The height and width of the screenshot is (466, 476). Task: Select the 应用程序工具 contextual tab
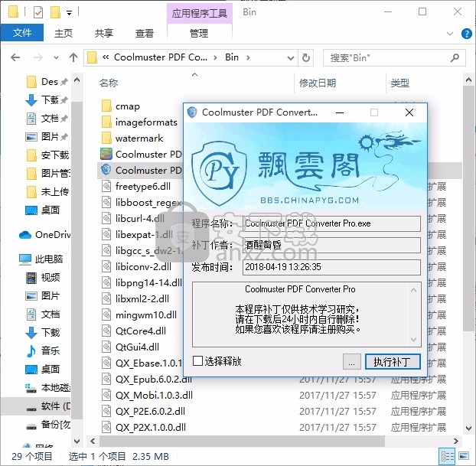click(x=200, y=13)
